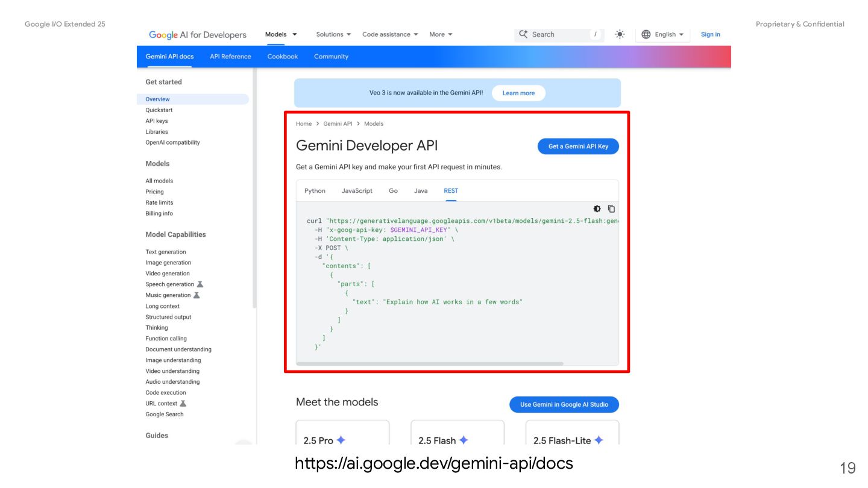The height and width of the screenshot is (488, 868).
Task: Expand the Solutions dropdown
Action: pyautogui.click(x=333, y=34)
